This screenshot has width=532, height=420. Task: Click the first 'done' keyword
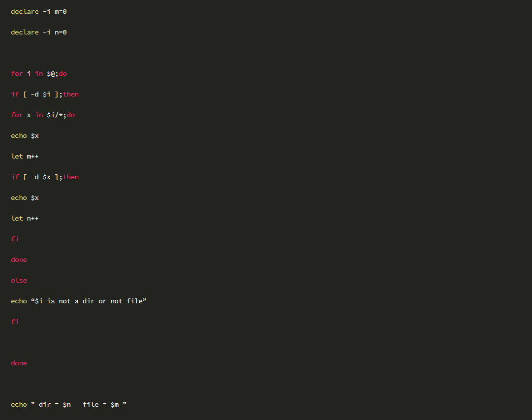point(19,260)
